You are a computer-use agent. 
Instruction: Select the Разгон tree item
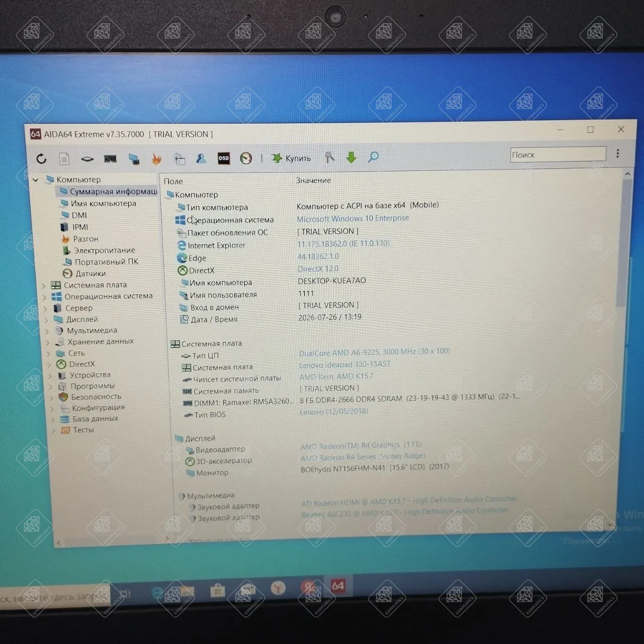(79, 239)
